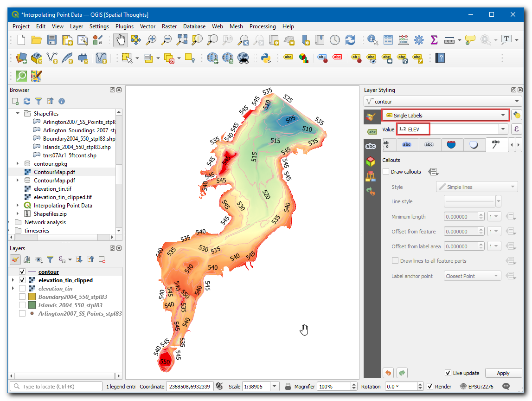
Task: Click the Save Project floppy icon
Action: point(52,40)
